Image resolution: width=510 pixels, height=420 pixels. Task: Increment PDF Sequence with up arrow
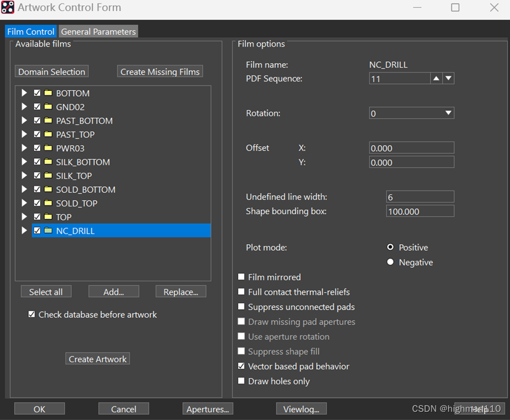[436, 78]
